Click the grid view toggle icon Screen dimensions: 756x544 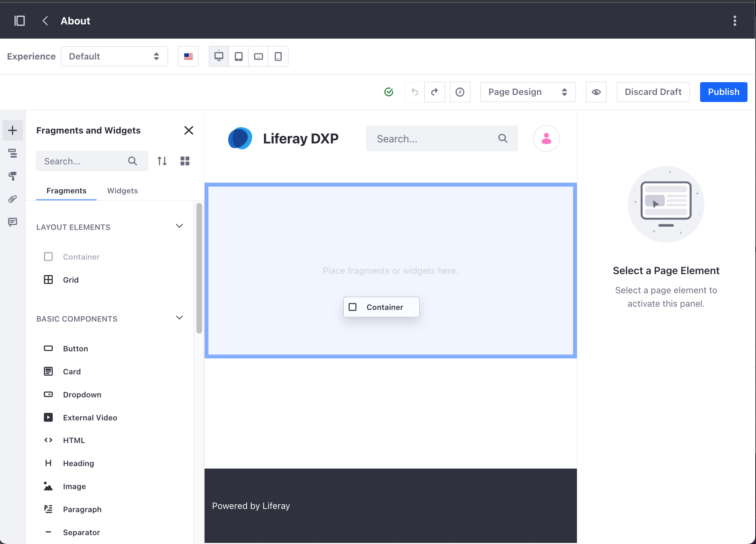pos(185,160)
